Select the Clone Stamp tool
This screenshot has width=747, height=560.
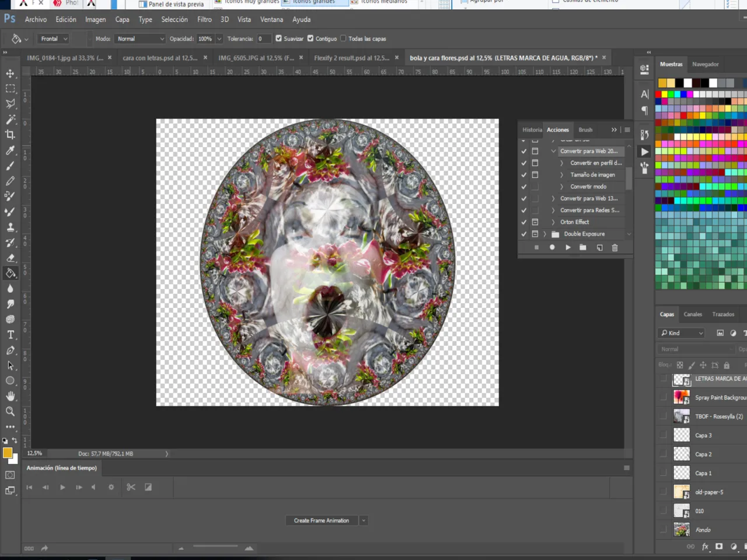click(11, 227)
